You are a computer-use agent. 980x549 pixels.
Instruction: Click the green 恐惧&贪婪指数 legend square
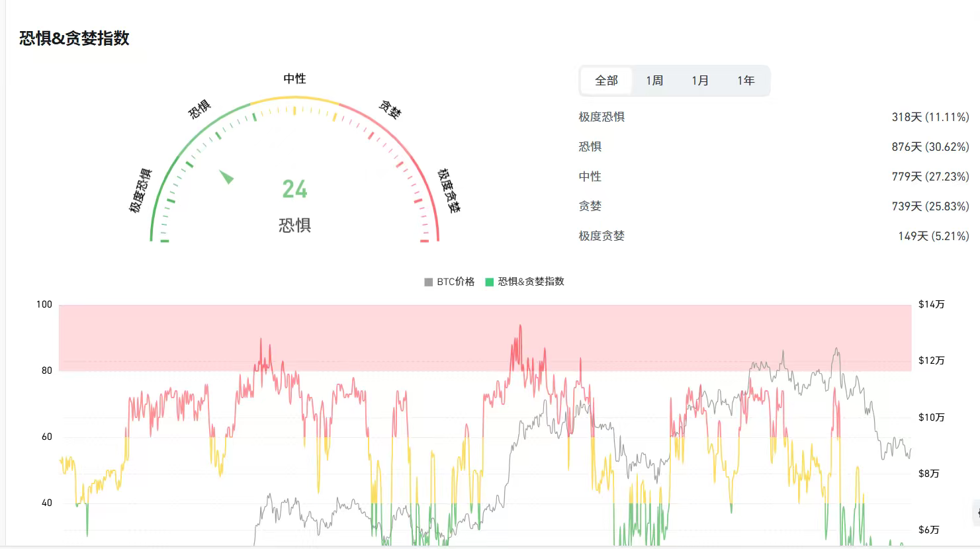click(x=490, y=282)
